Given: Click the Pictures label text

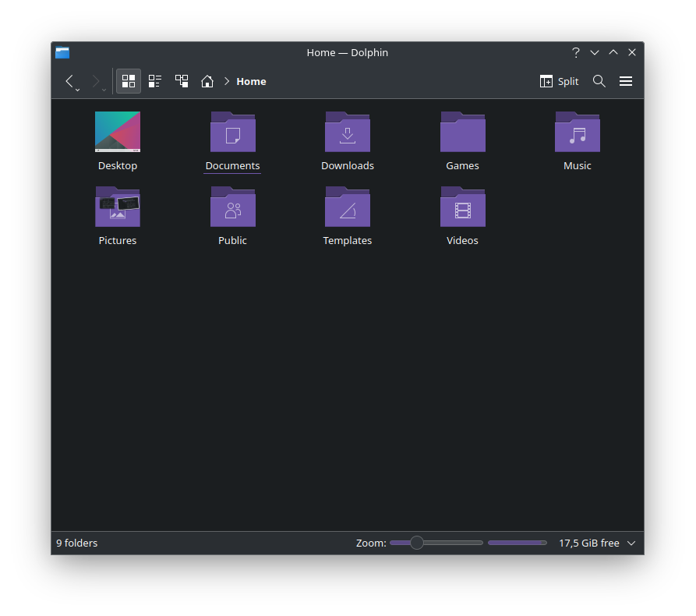Looking at the screenshot, I should (x=118, y=240).
